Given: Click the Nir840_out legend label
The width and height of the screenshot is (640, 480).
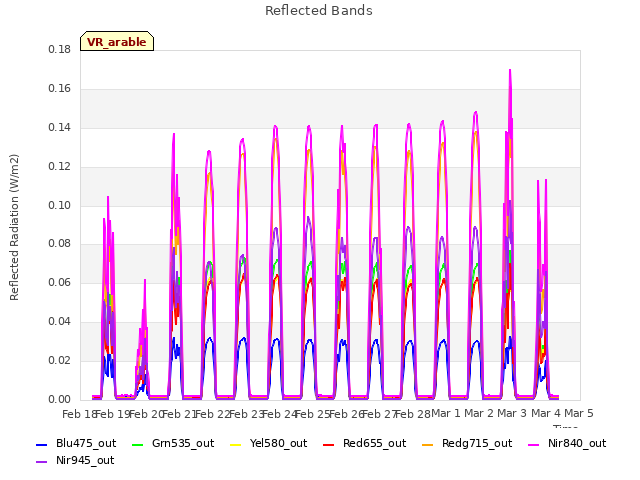Looking at the screenshot, I should pos(577,444).
